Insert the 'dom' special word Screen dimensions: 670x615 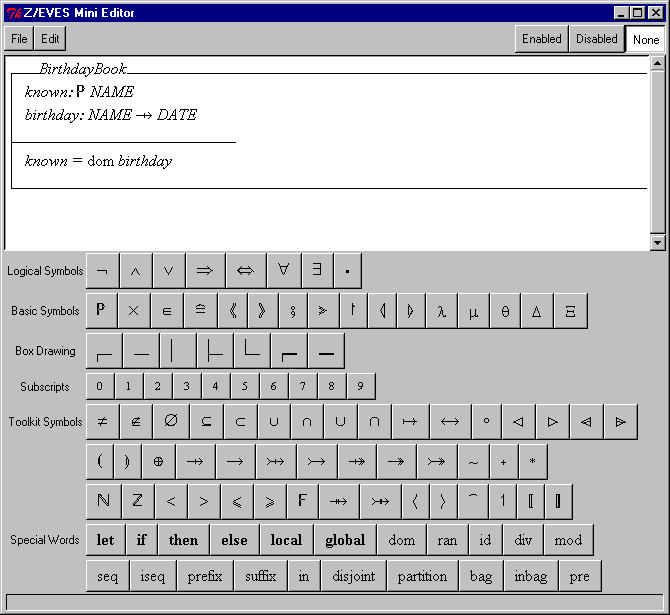pyautogui.click(x=402, y=540)
